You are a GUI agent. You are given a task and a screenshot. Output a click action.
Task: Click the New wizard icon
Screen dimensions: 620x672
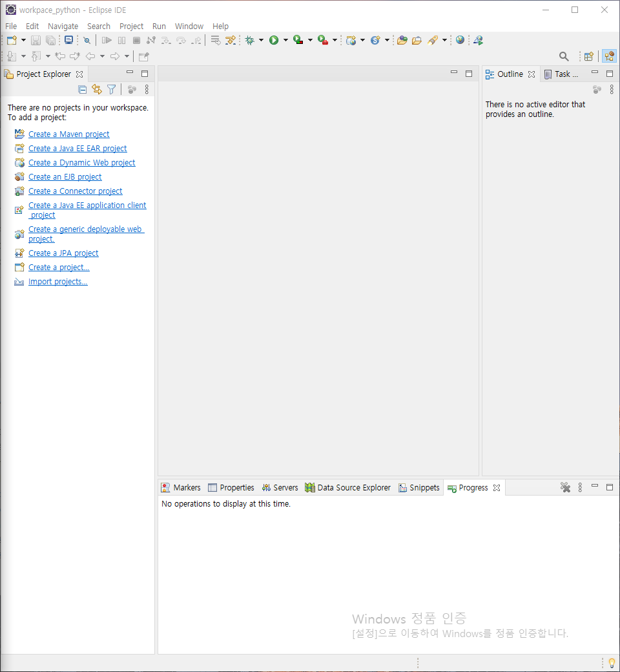click(x=12, y=40)
